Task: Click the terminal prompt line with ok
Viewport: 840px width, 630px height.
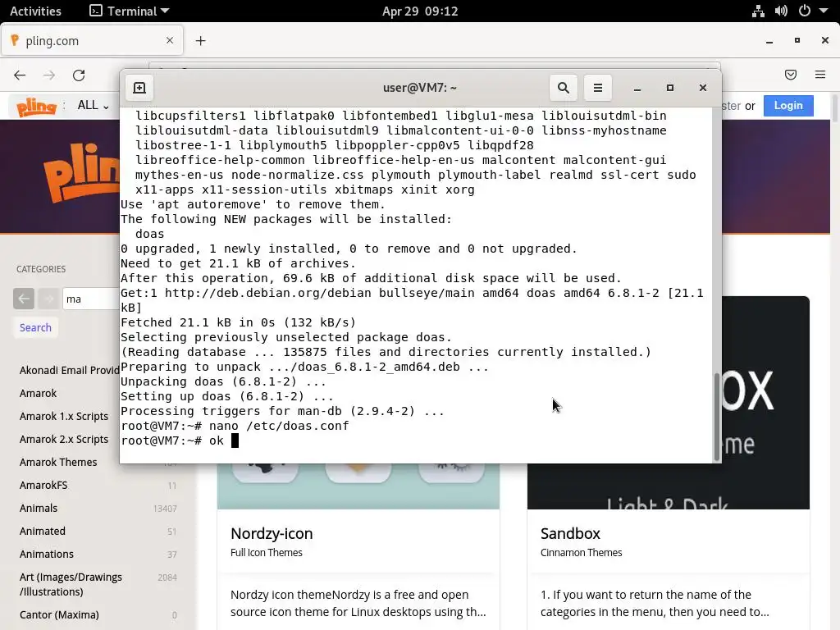Action: pyautogui.click(x=180, y=441)
